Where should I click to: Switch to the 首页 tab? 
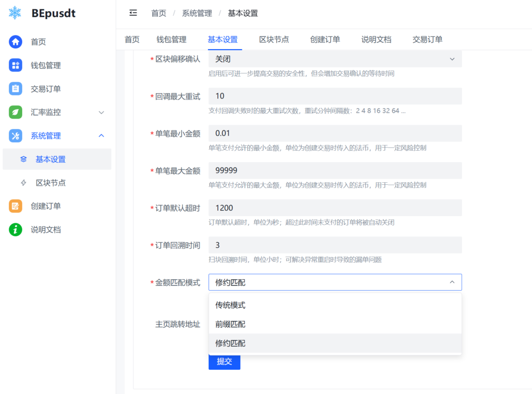click(x=132, y=39)
